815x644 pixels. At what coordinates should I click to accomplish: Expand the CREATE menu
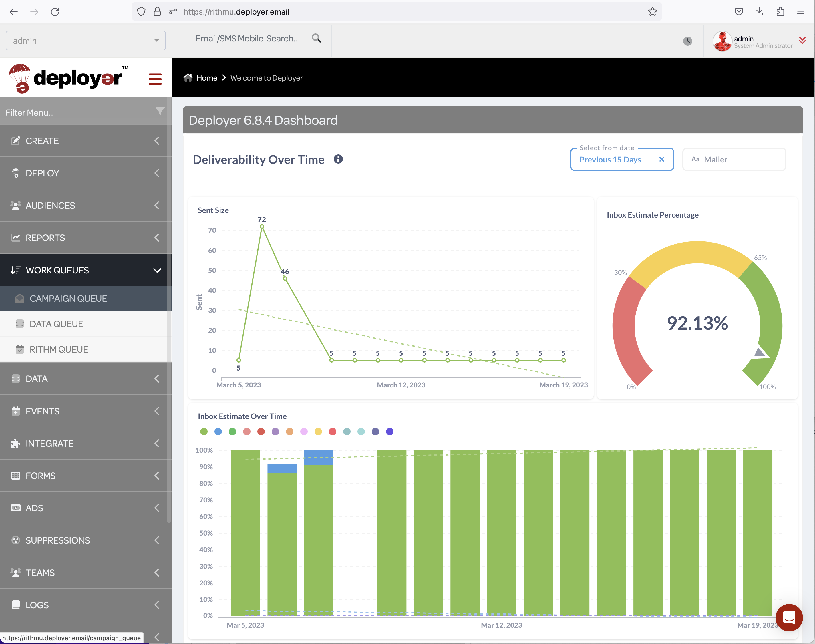click(x=86, y=141)
